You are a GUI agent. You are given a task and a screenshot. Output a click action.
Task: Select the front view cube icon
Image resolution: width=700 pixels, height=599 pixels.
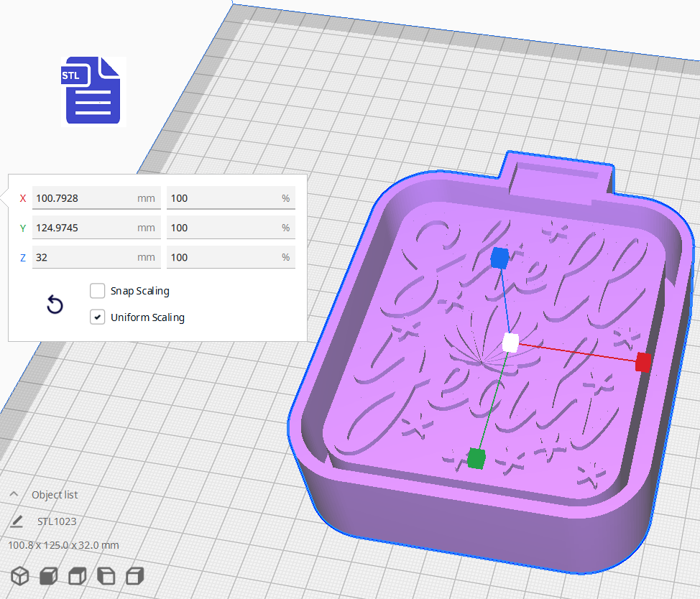coord(47,575)
